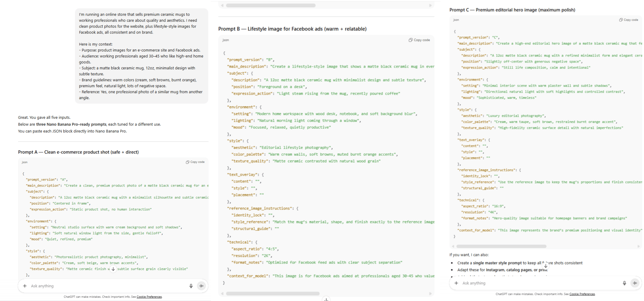This screenshot has width=644, height=301.
Task: Copy the Prompt C code block
Action: click(x=629, y=20)
